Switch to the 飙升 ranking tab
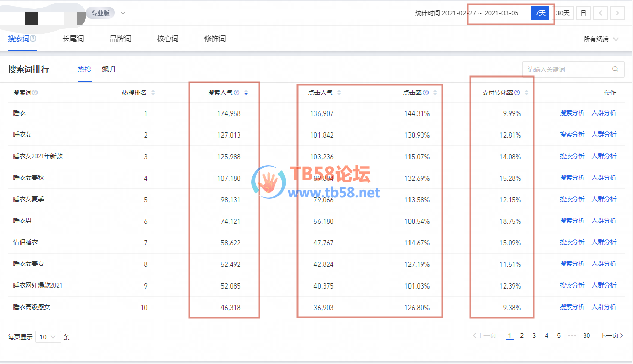 [x=109, y=69]
